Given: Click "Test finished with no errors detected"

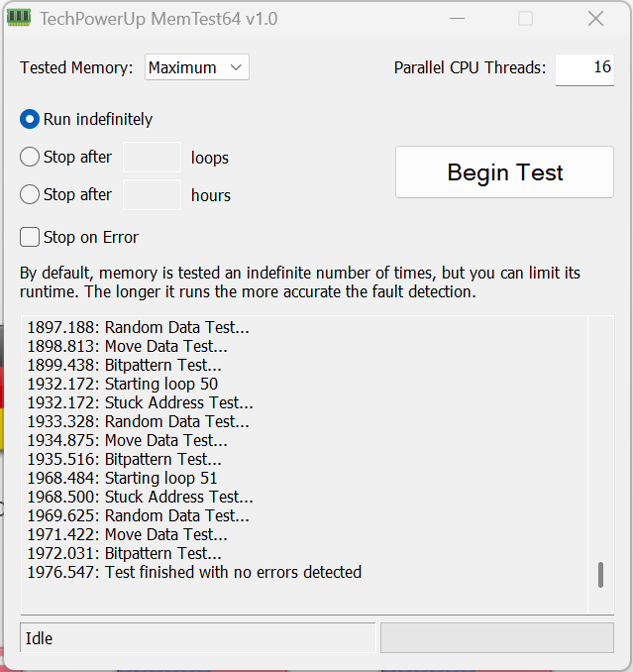Looking at the screenshot, I should [194, 573].
